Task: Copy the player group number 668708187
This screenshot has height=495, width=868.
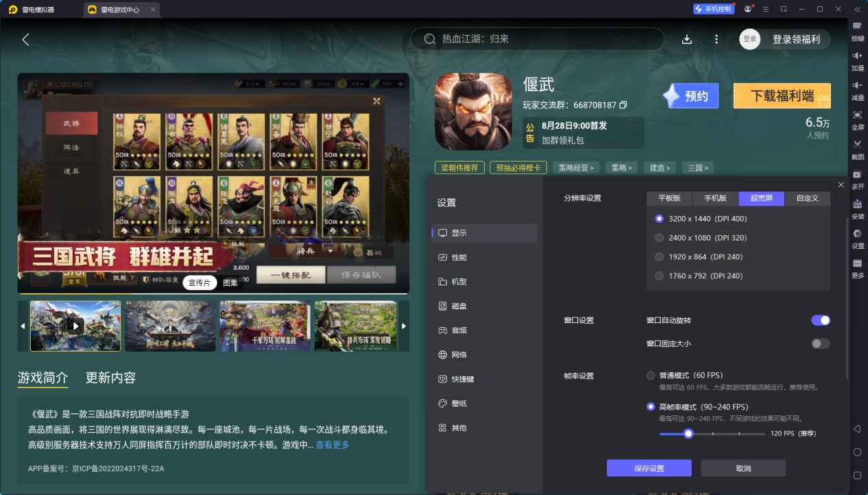Action: 623,105
